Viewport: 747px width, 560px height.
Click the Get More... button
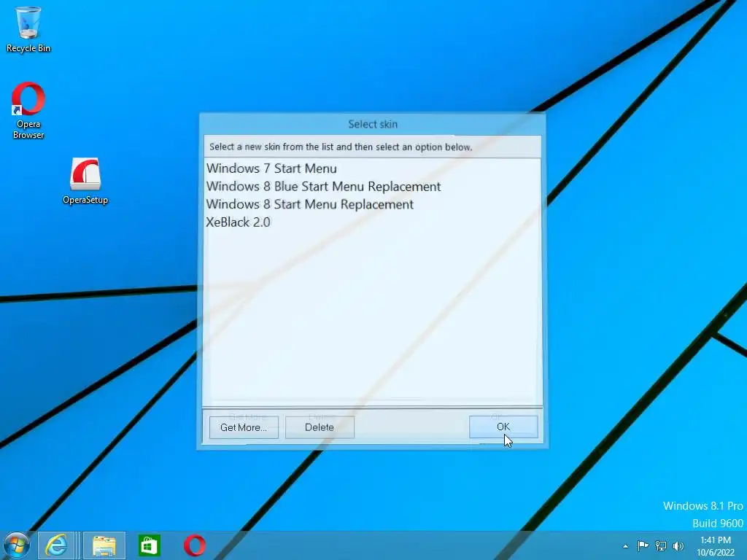(244, 427)
